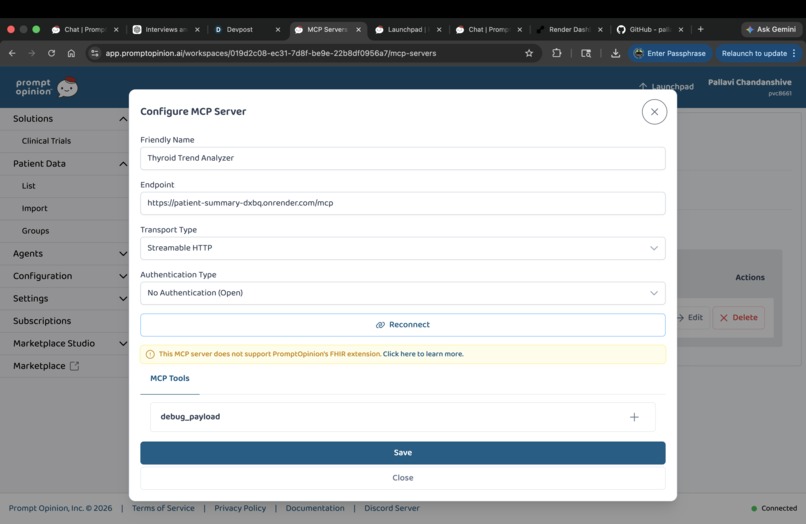Click the Delete button in Actions column
The image size is (806, 524).
(738, 318)
